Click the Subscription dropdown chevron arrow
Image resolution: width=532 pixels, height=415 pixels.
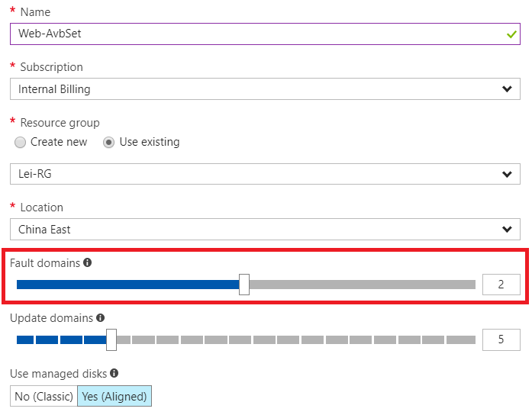508,89
